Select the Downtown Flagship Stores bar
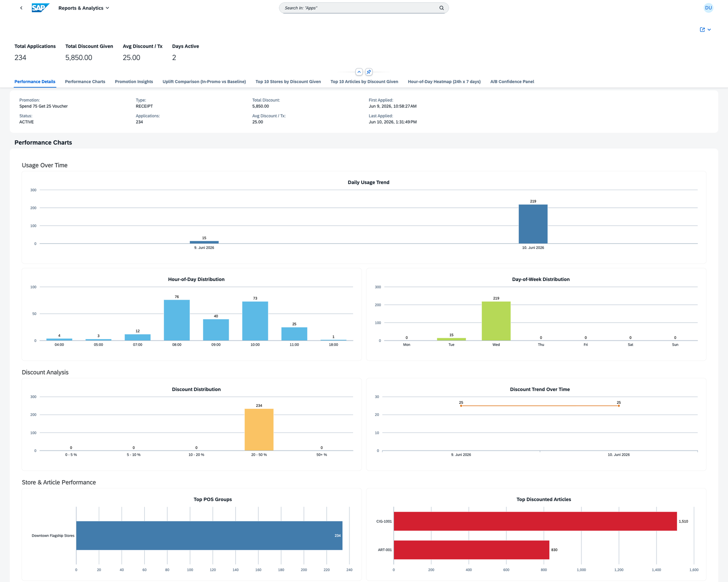This screenshot has width=728, height=582. pyautogui.click(x=209, y=536)
